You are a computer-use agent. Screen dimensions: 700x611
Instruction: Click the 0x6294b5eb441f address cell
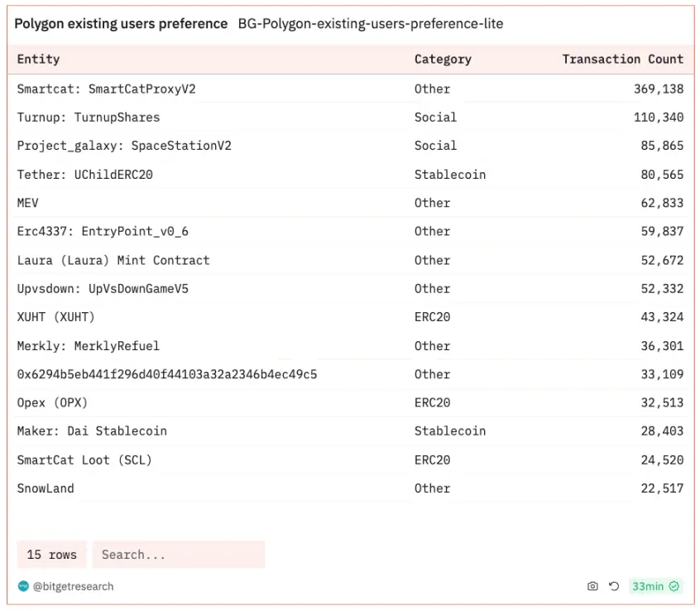pos(166,374)
